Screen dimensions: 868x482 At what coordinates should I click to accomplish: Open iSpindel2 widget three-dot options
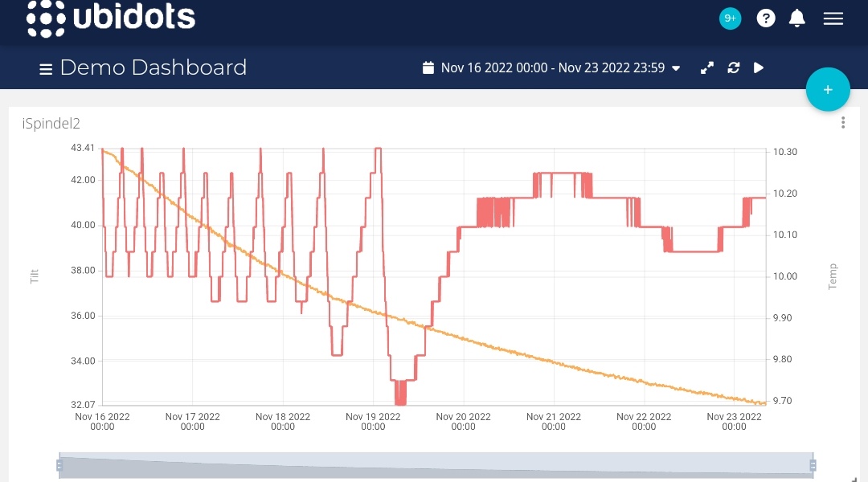(843, 123)
